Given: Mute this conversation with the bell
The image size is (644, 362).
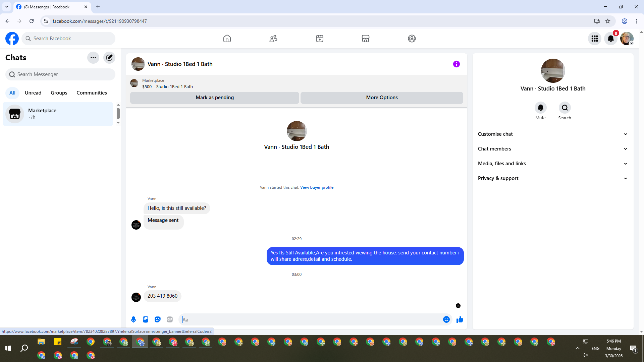Looking at the screenshot, I should click(x=540, y=108).
